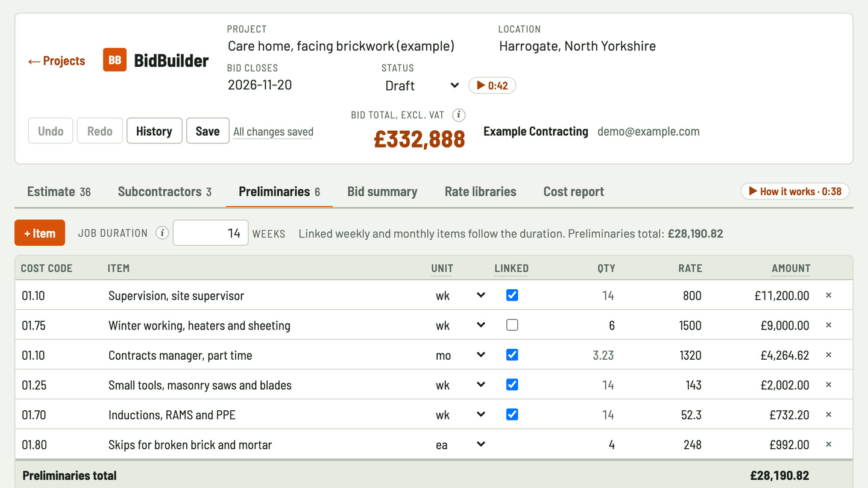Screen dimensions: 868x488
Task: Click the job duration weeks field
Action: pos(210,233)
